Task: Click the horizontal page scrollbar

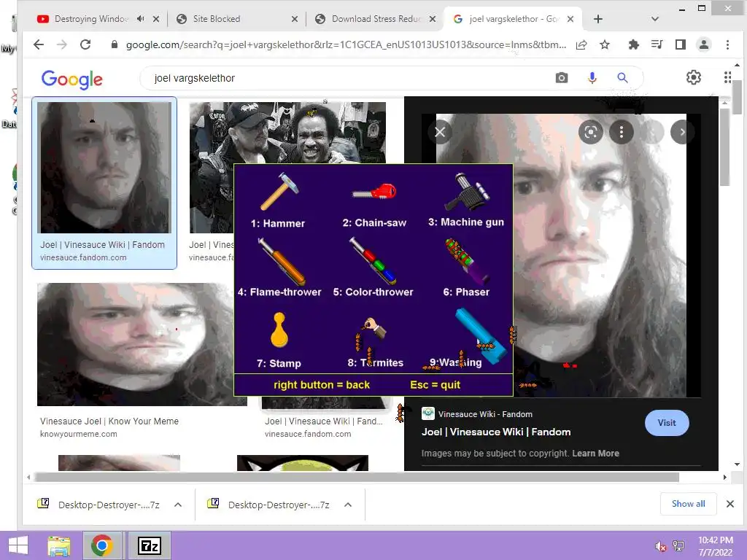Action: pos(356,477)
